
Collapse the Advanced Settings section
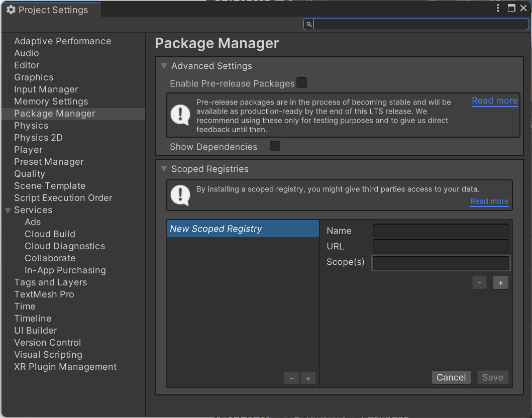[x=164, y=66]
